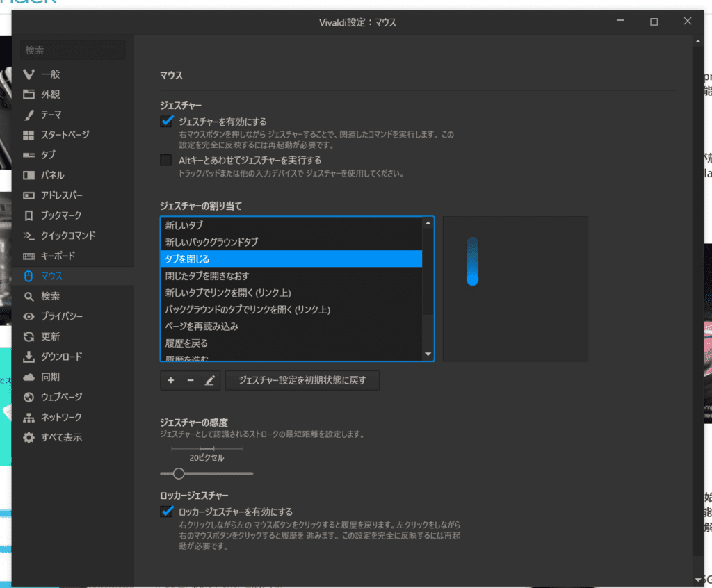Click the キーボード keyboard icon

(x=29, y=256)
